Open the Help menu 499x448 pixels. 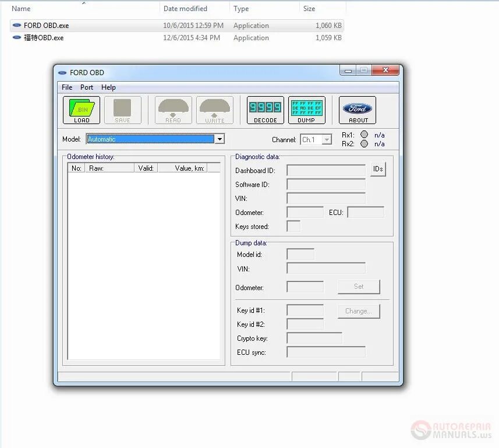click(108, 87)
